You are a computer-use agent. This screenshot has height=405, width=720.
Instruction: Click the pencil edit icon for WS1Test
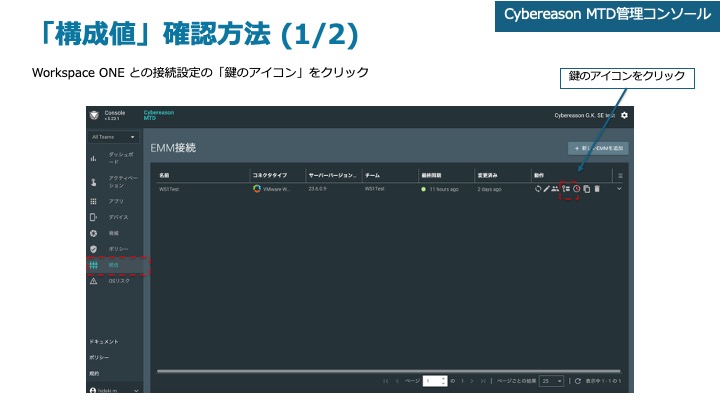coord(546,189)
